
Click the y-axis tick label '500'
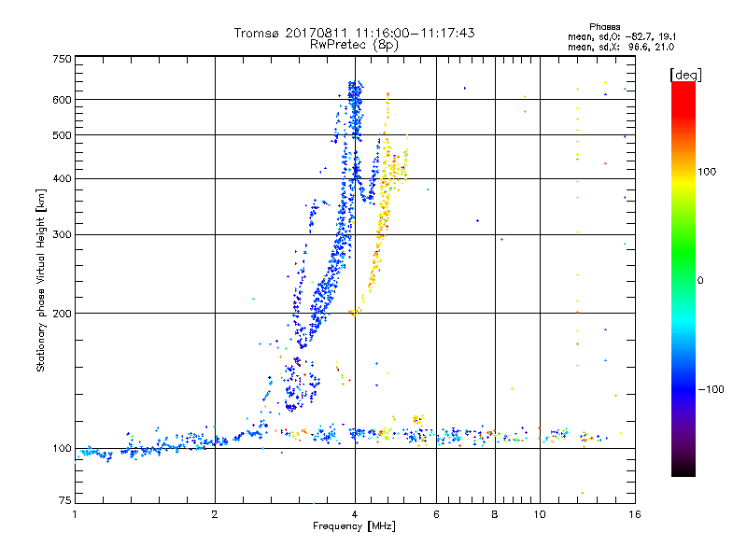click(62, 135)
